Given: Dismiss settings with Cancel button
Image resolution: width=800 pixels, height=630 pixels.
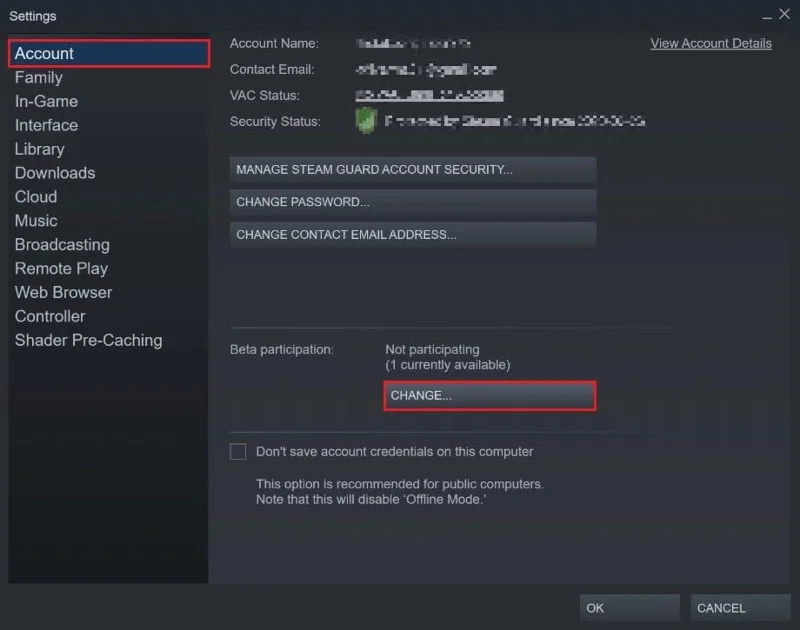Looking at the screenshot, I should (740, 608).
